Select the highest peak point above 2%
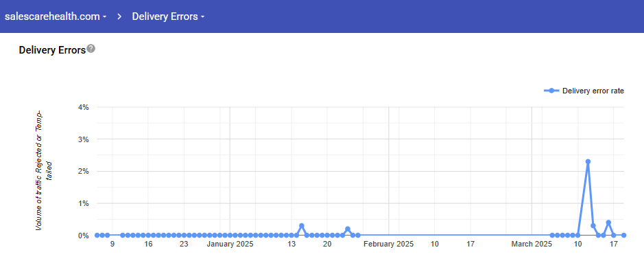644x263 pixels. point(588,161)
